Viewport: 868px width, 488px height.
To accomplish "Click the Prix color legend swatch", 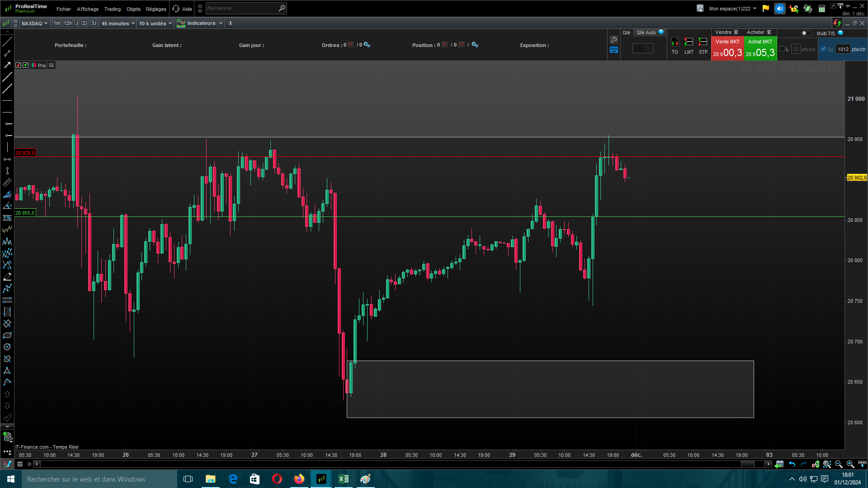I will pos(34,66).
